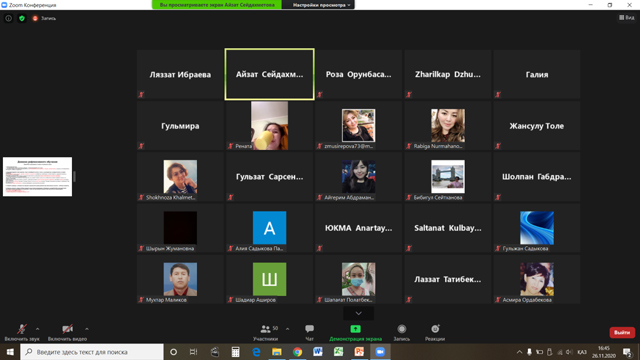Open File Explorer from taskbar
The height and width of the screenshot is (360, 640).
coord(277,352)
